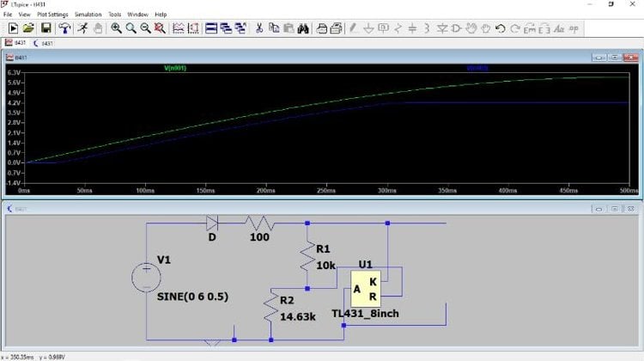Viewport: 644px width, 361px height.
Task: Select the SPICE directive .op tool
Action: 574,28
